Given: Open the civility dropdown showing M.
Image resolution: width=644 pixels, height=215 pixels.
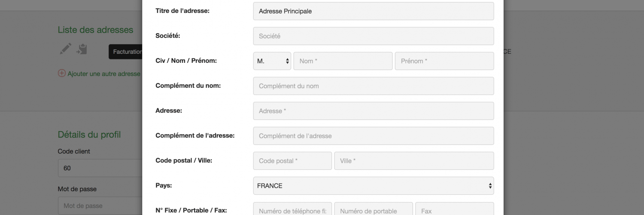Looking at the screenshot, I should click(x=272, y=61).
